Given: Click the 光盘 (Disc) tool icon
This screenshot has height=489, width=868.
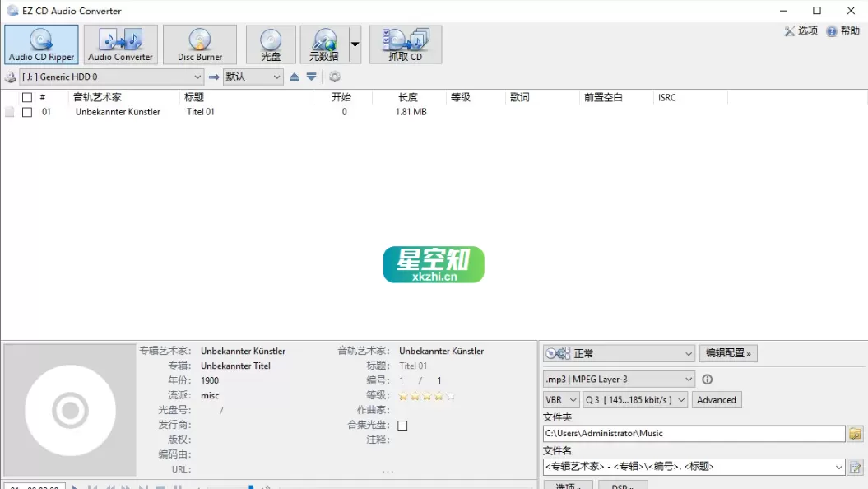Looking at the screenshot, I should coord(270,44).
